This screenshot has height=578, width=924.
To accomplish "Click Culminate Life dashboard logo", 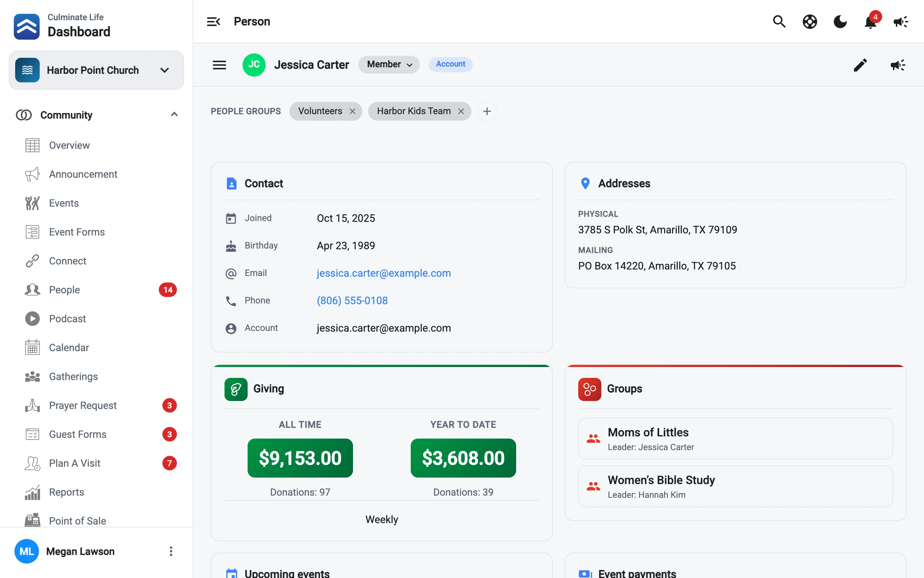I will click(26, 26).
